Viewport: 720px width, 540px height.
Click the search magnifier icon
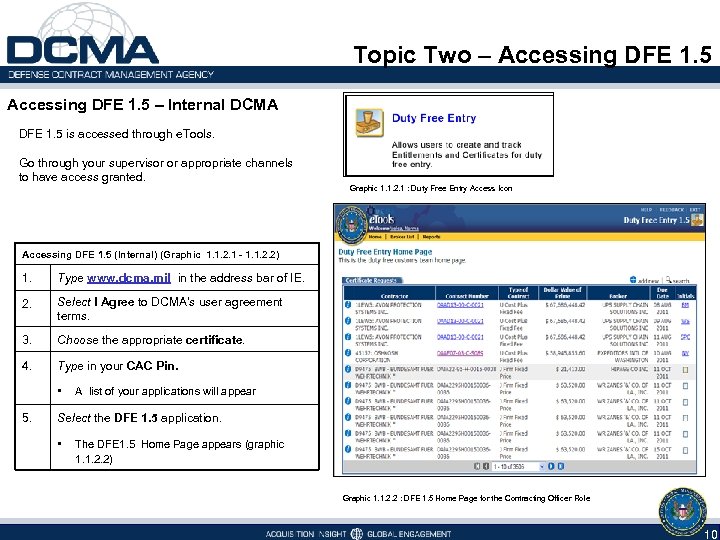pyautogui.click(x=669, y=279)
